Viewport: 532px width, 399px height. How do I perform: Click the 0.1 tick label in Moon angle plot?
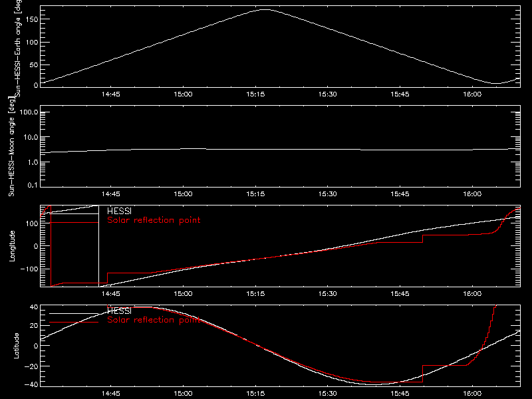33,185
